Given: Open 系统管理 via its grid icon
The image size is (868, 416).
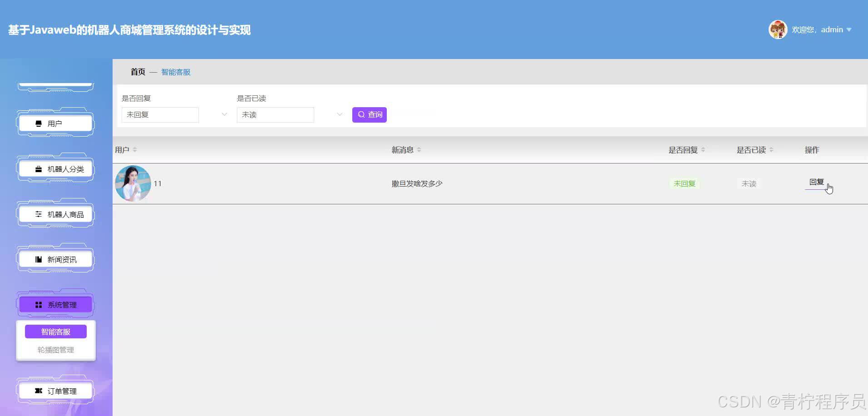Looking at the screenshot, I should pyautogui.click(x=38, y=305).
